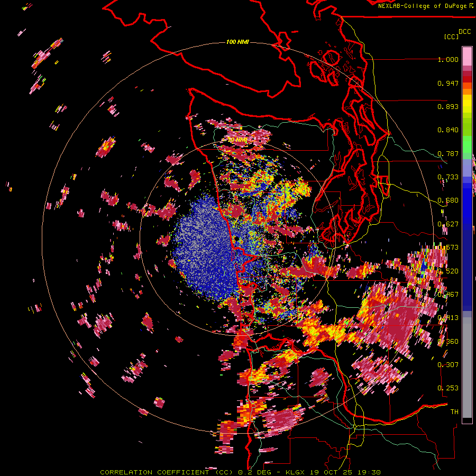Click the Correlation Coefficient KLGX title caption
The width and height of the screenshot is (476, 476).
click(240, 472)
